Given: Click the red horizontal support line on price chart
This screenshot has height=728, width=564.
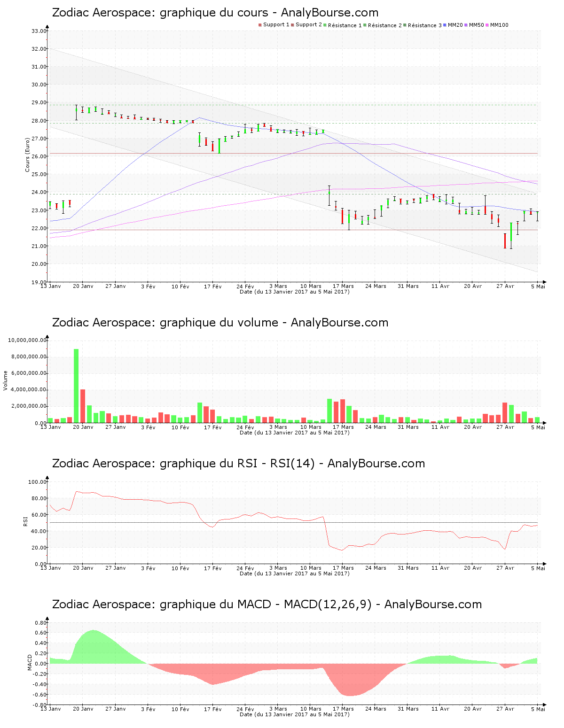Looking at the screenshot, I should point(294,153).
